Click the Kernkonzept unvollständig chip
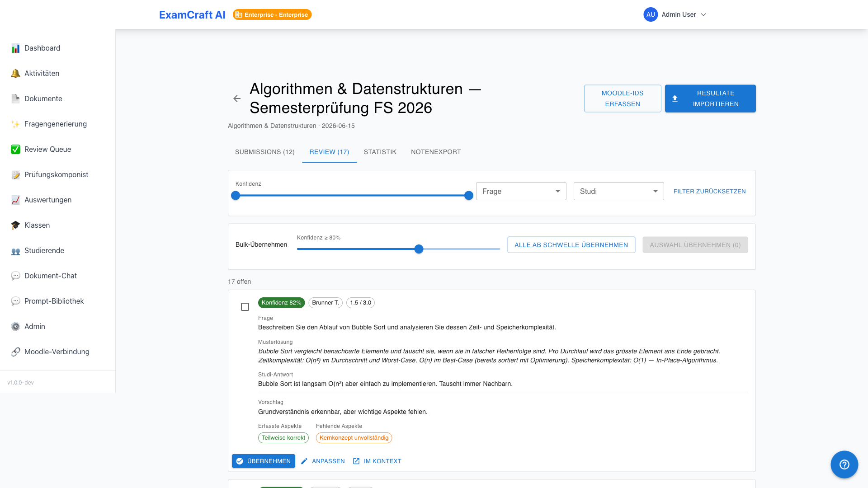 tap(354, 438)
